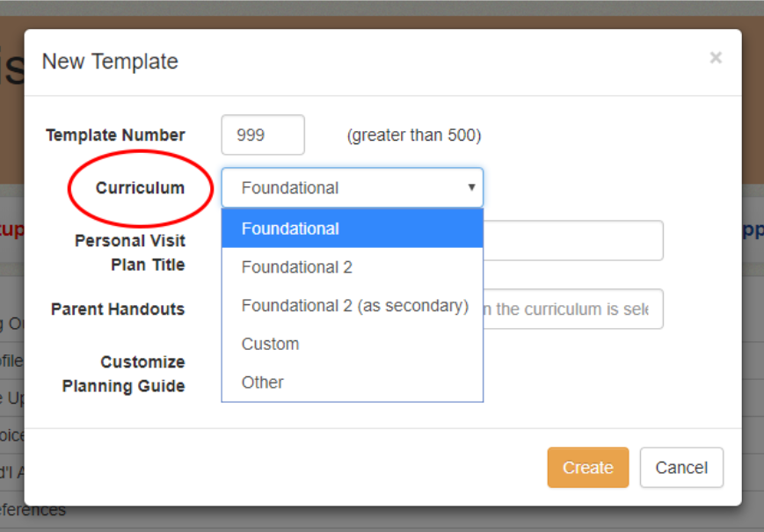Close the New Template dialog
764x532 pixels.
click(x=716, y=58)
